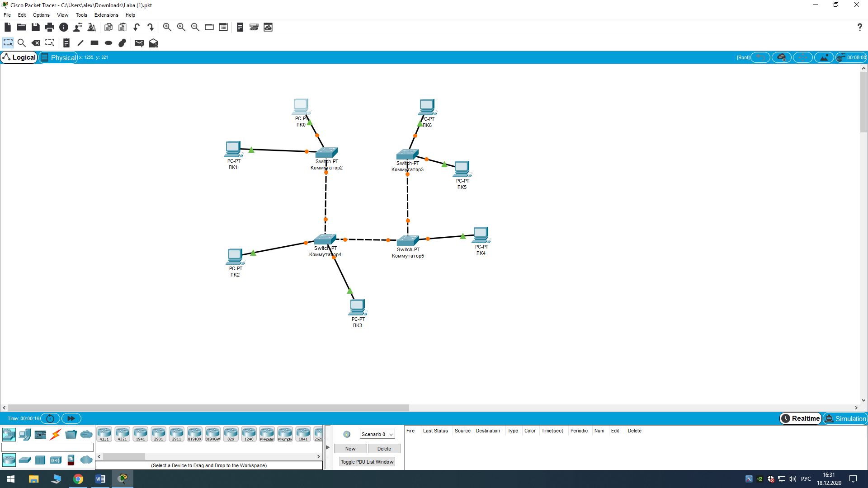Switch to Logical workspace tab
Viewport: 868px width, 488px height.
click(19, 57)
